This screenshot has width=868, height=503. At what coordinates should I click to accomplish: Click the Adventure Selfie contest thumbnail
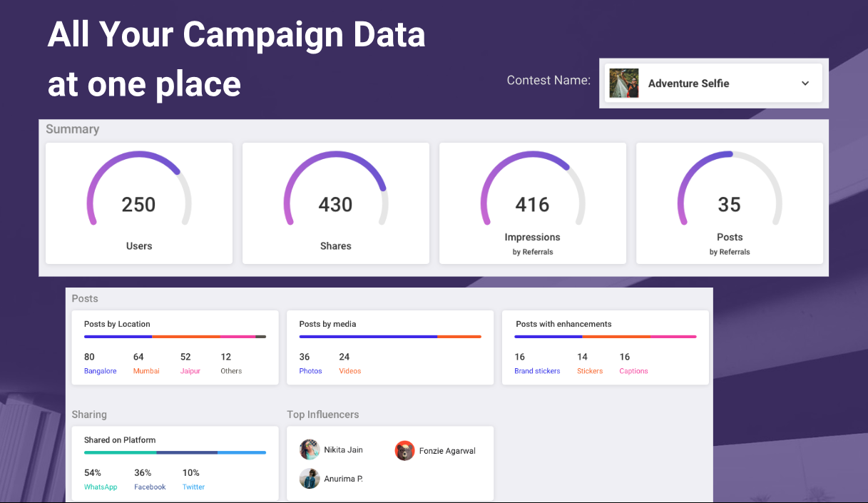point(624,83)
